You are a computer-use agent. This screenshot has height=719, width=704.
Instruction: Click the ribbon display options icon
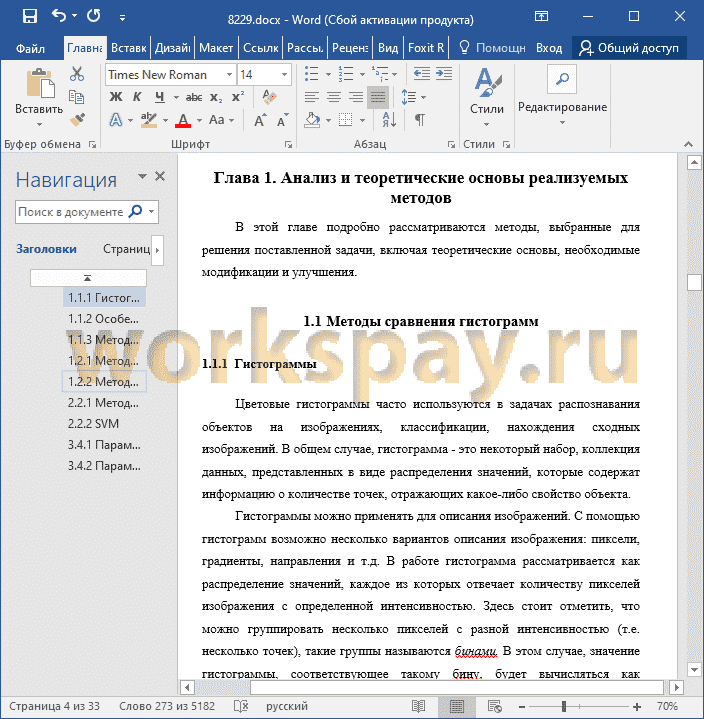[x=542, y=17]
